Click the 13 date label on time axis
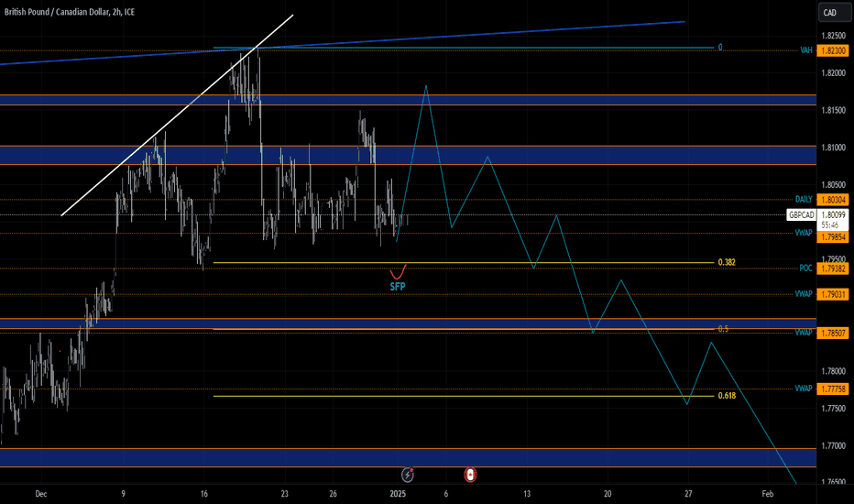 [527, 494]
